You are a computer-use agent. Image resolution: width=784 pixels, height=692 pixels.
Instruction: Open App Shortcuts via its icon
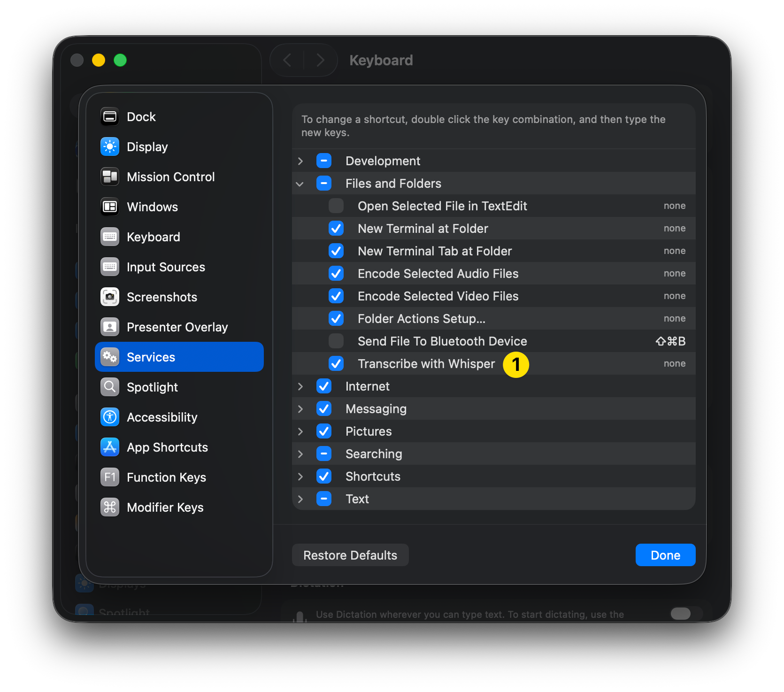110,447
